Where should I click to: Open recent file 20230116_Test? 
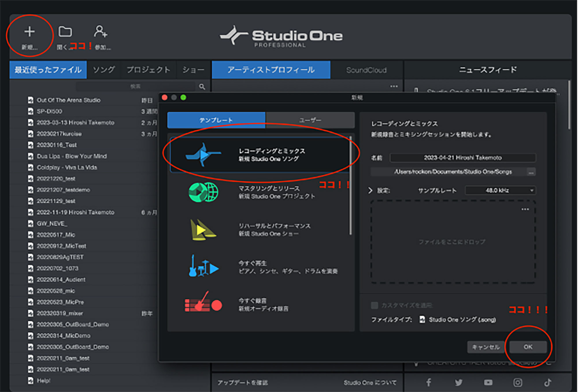click(x=57, y=145)
